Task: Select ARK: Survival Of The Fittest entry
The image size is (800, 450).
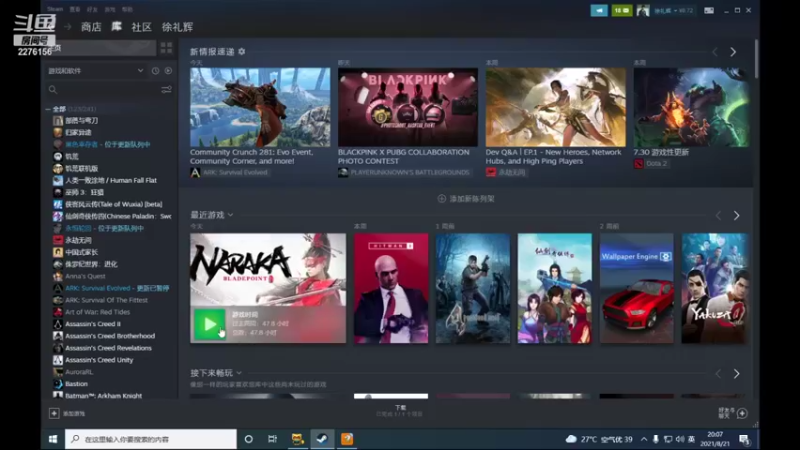Action: tap(106, 301)
